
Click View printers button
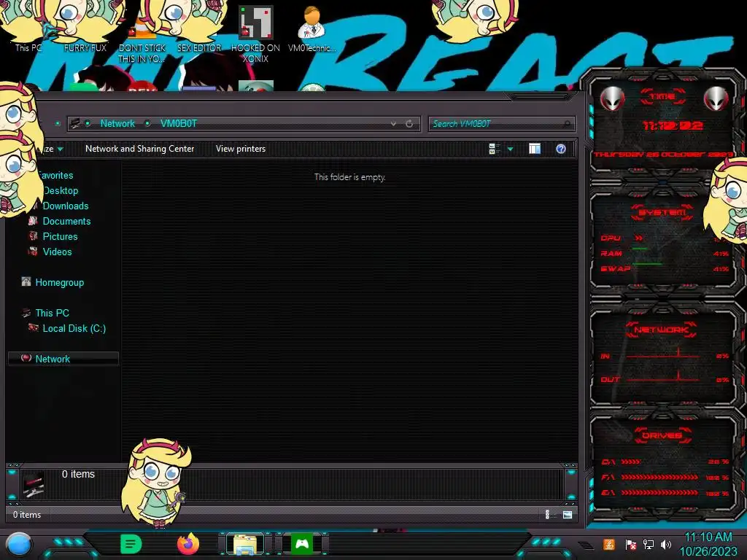pyautogui.click(x=241, y=149)
